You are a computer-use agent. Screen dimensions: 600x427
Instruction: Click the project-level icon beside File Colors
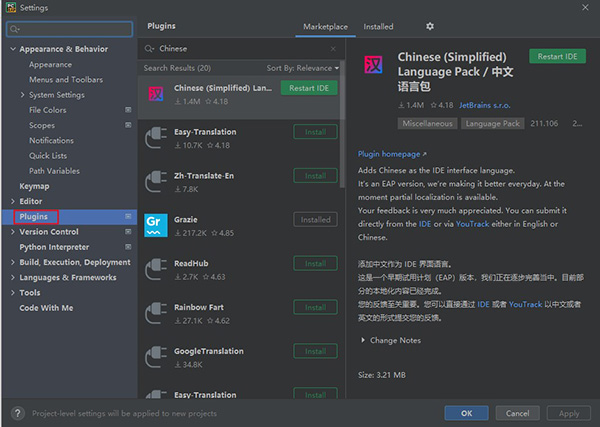coord(128,110)
